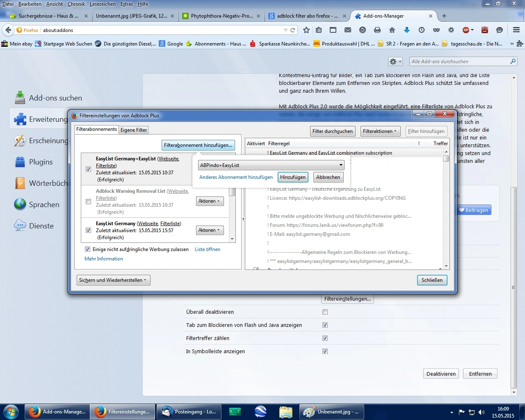The image size is (525, 420).
Task: Switch to the 'Eigene Filter' tab
Action: pos(134,130)
